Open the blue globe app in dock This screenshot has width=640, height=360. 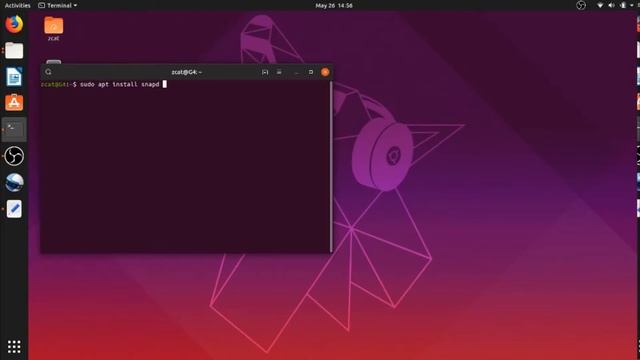click(x=14, y=182)
